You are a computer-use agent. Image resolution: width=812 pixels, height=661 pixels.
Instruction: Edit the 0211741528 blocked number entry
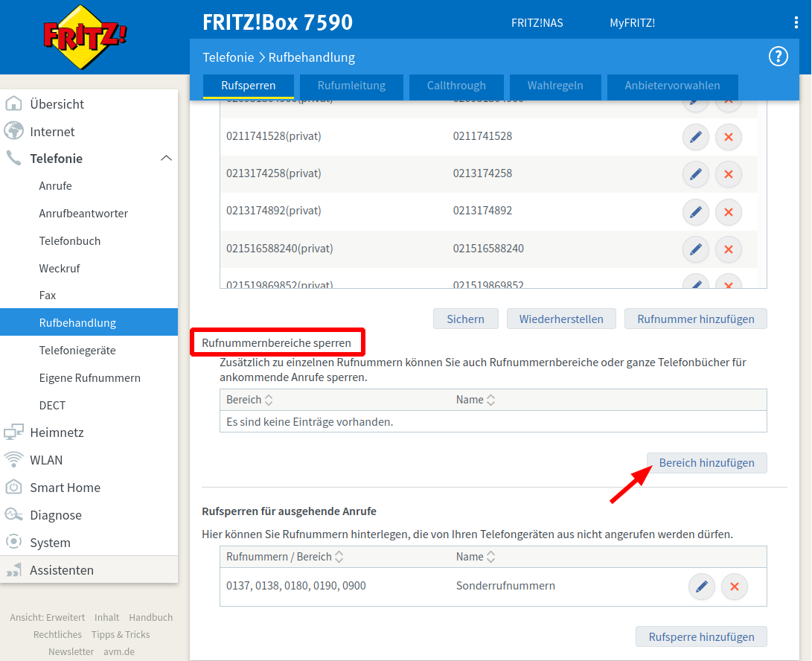pos(695,137)
